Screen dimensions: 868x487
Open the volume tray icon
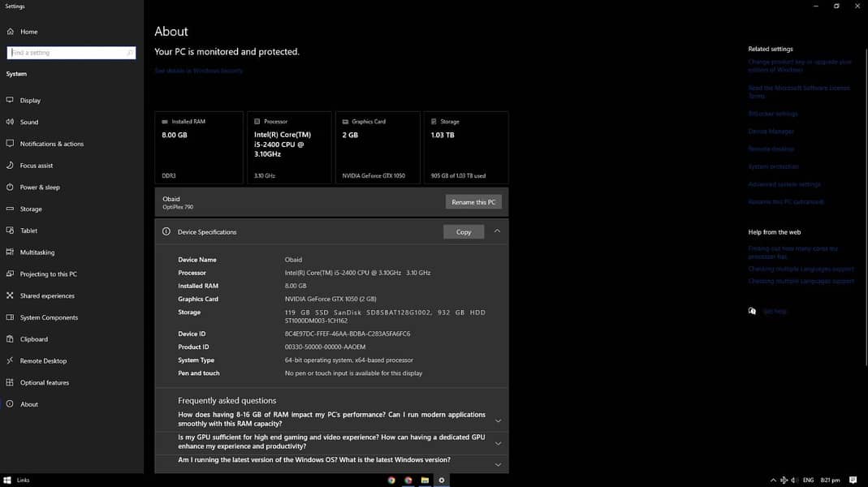pos(792,481)
